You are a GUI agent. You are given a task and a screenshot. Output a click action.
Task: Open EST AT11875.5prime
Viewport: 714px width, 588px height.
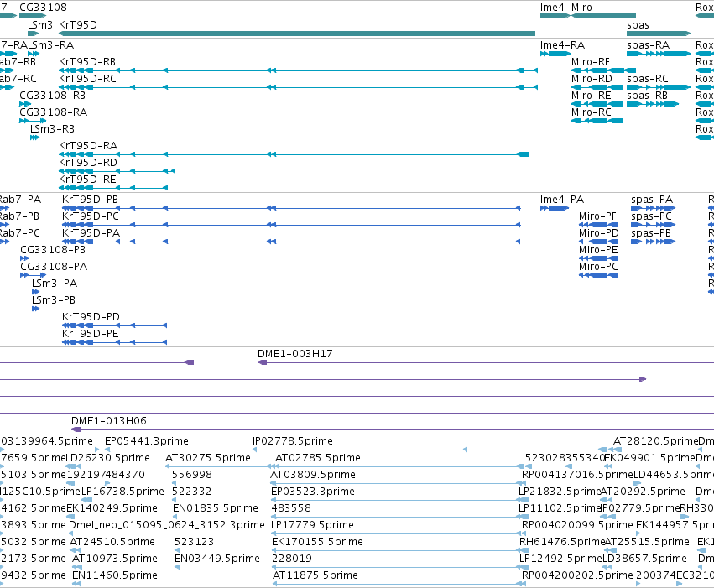(315, 575)
